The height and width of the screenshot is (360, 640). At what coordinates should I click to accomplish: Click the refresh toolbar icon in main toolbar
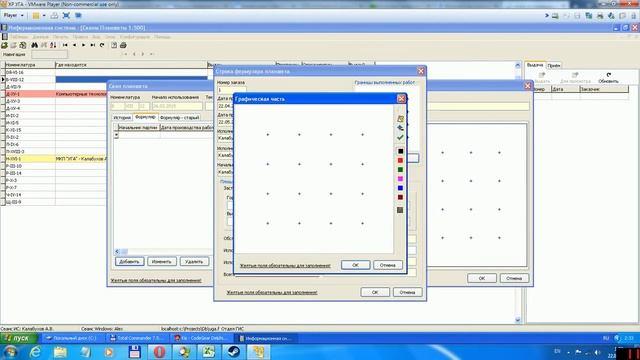[102, 45]
